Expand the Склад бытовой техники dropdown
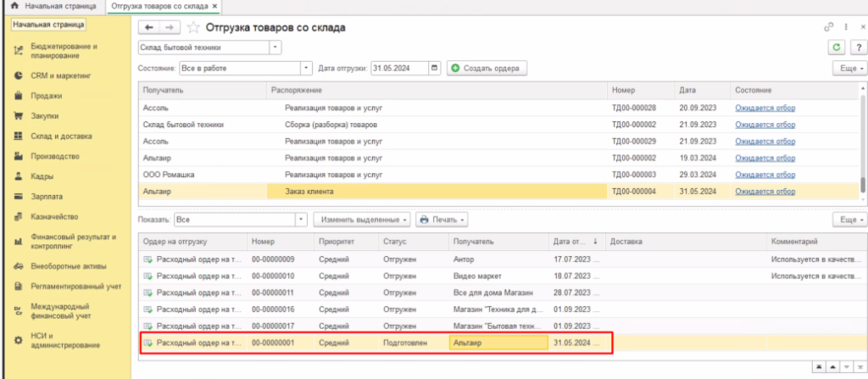868x379 pixels. click(x=275, y=47)
